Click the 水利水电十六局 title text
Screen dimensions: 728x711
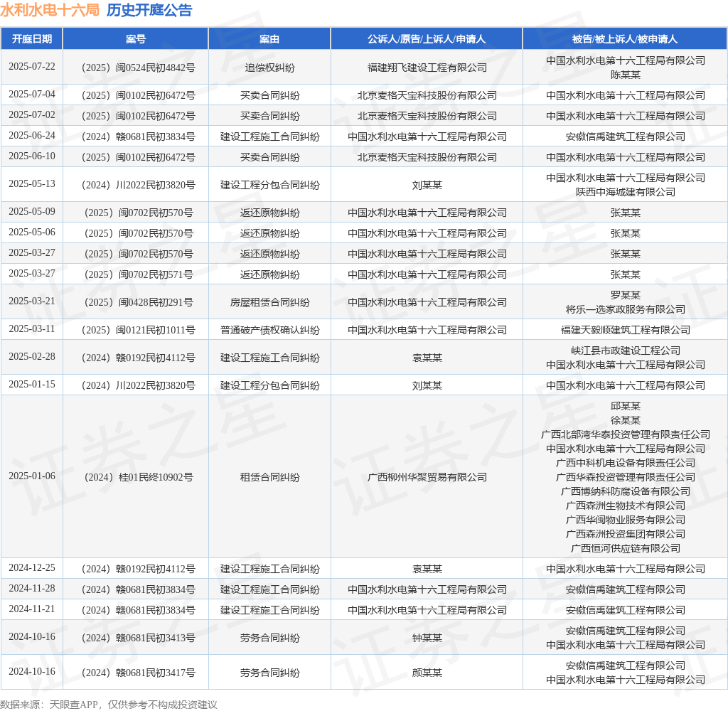point(50,10)
